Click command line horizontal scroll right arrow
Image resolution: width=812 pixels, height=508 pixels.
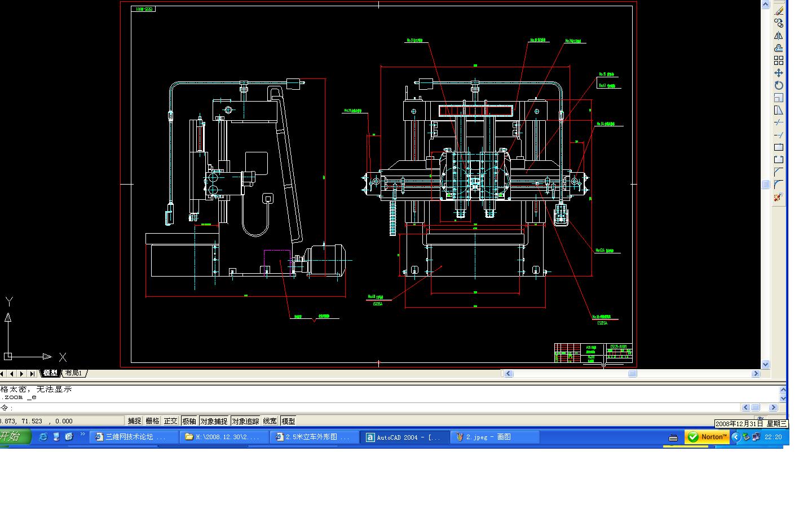tap(774, 408)
